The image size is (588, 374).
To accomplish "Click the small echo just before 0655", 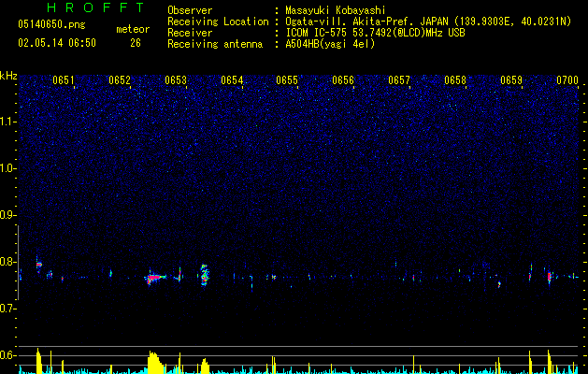I will click(x=274, y=278).
